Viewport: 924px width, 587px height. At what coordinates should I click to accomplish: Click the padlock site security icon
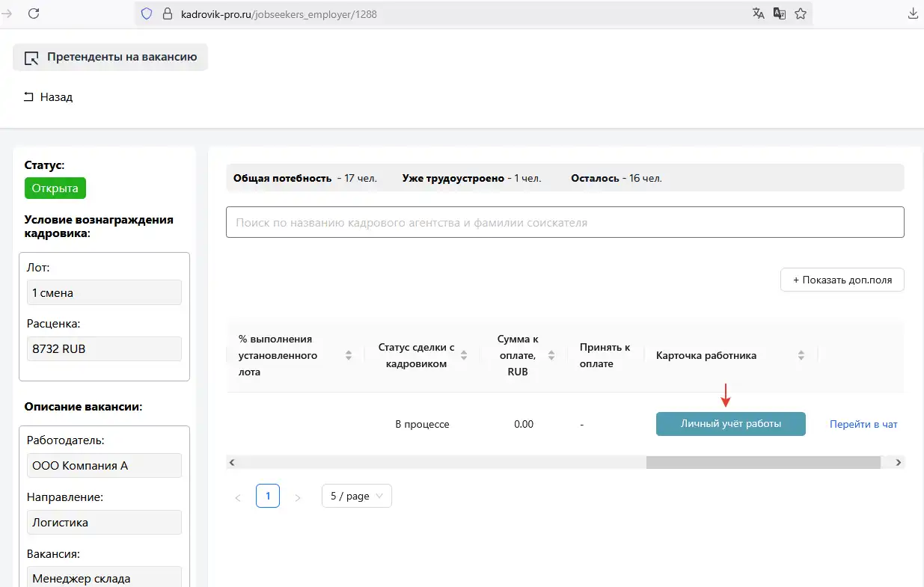pos(167,13)
